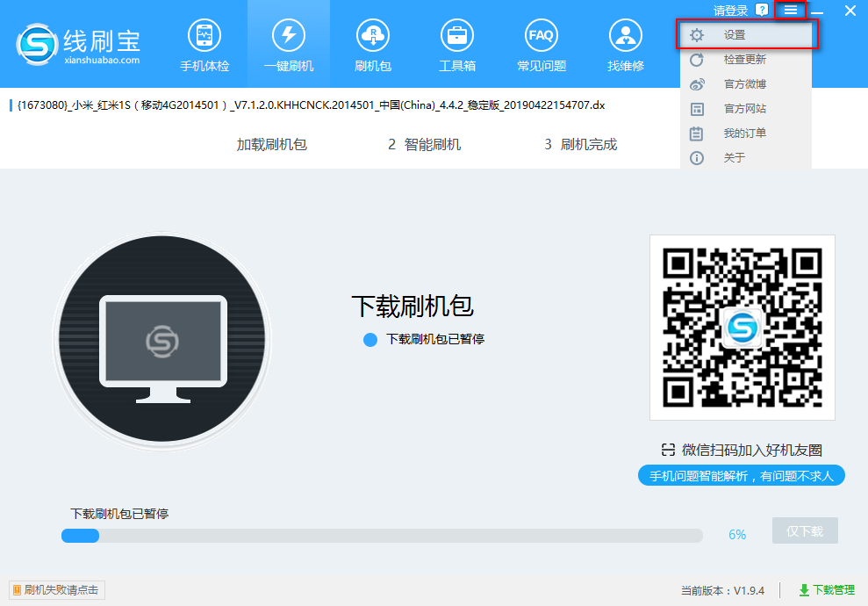Choose 设置 from the dropdown menu
The width and height of the screenshot is (868, 606).
(x=746, y=35)
